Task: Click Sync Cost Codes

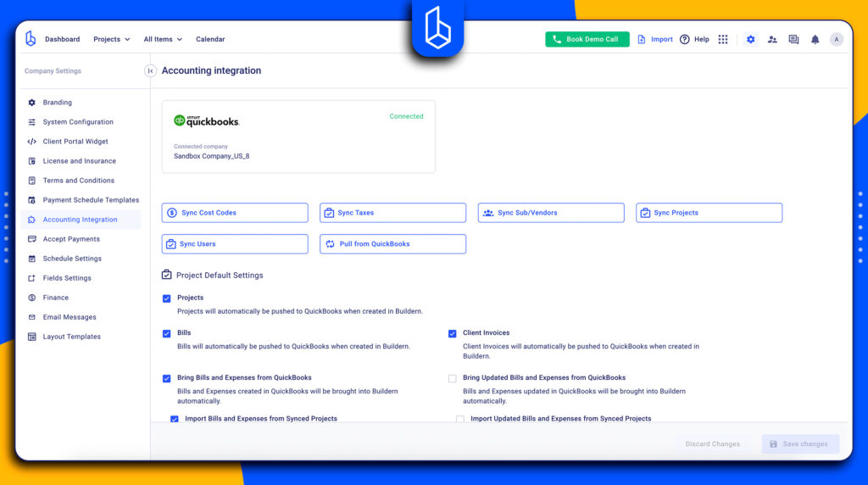Action: [x=235, y=213]
